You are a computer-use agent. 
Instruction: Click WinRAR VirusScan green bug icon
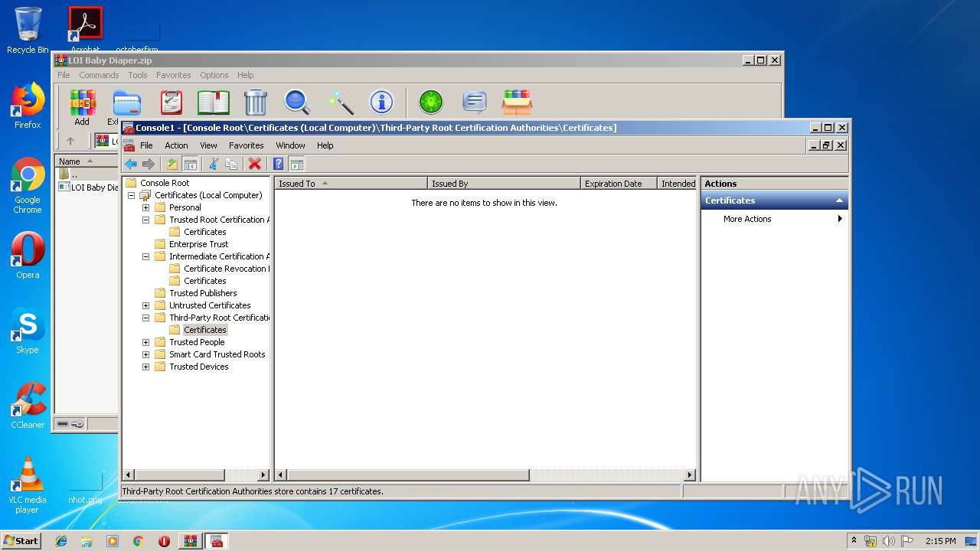(431, 102)
